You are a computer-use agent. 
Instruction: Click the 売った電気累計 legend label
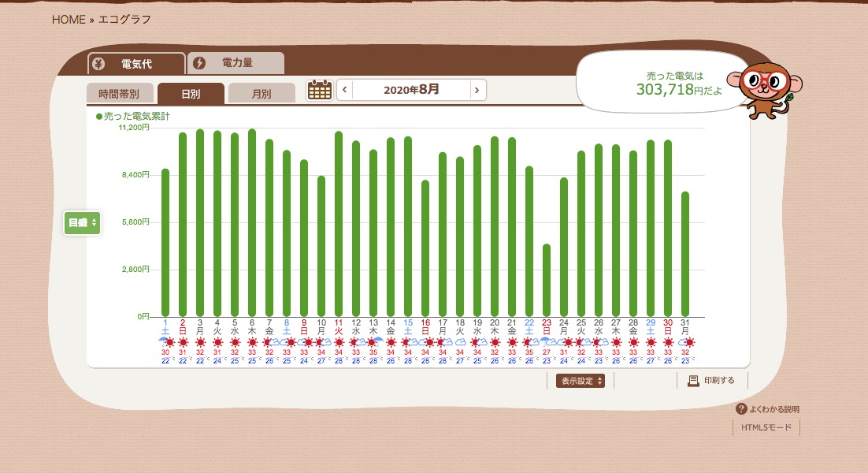click(x=133, y=117)
